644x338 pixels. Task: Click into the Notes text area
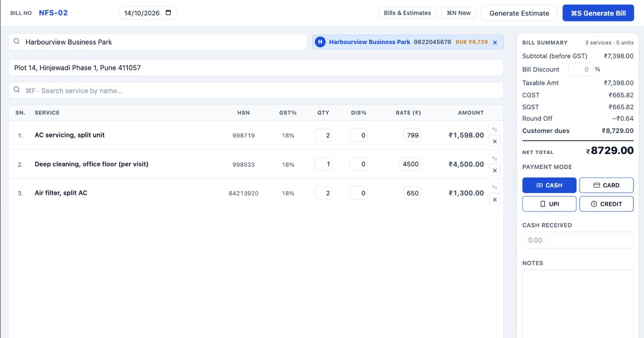coord(578,303)
